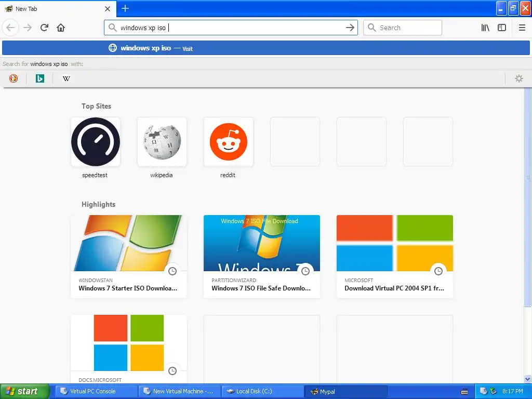
Task: Search with Wikipedia engine icon
Action: click(66, 79)
